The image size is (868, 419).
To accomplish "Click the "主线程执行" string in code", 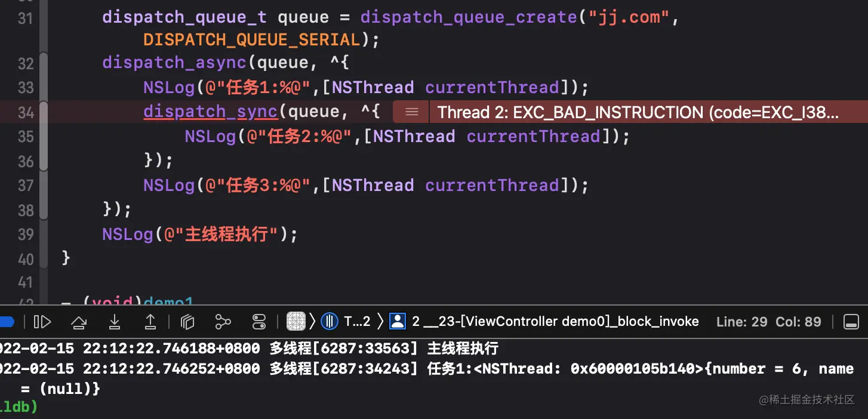I will point(222,234).
